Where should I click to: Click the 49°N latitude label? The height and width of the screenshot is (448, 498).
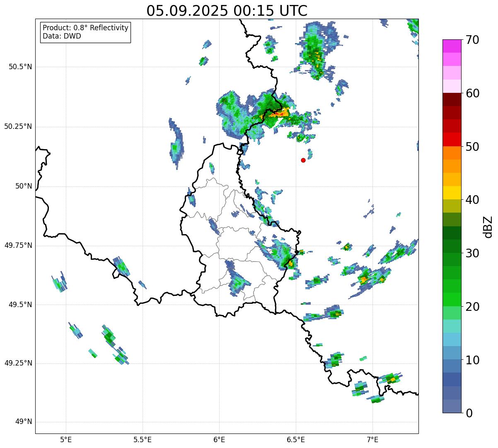pos(24,422)
